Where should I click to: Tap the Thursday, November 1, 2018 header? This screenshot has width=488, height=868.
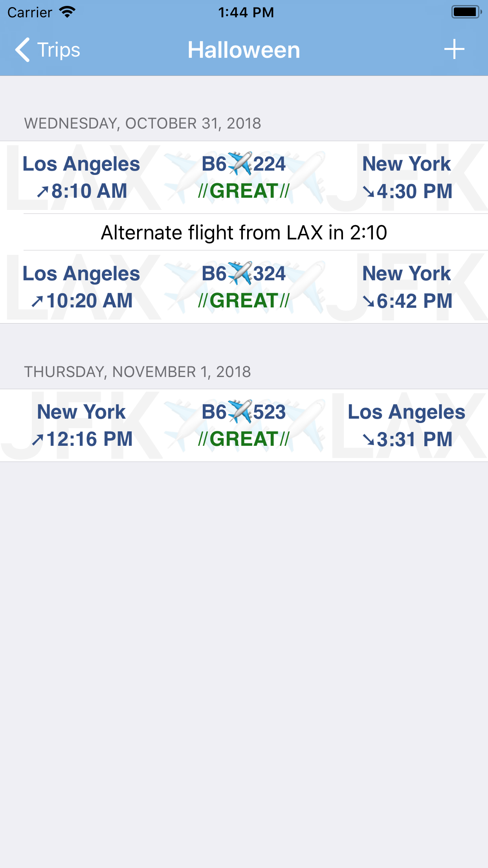click(138, 372)
